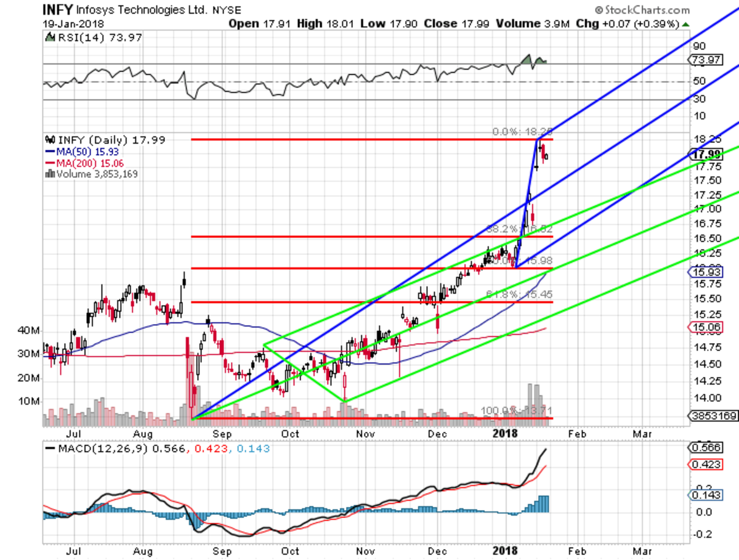Click the boxed 0.423 signal value label
Viewport: 739px width, 560px height.
(x=705, y=465)
